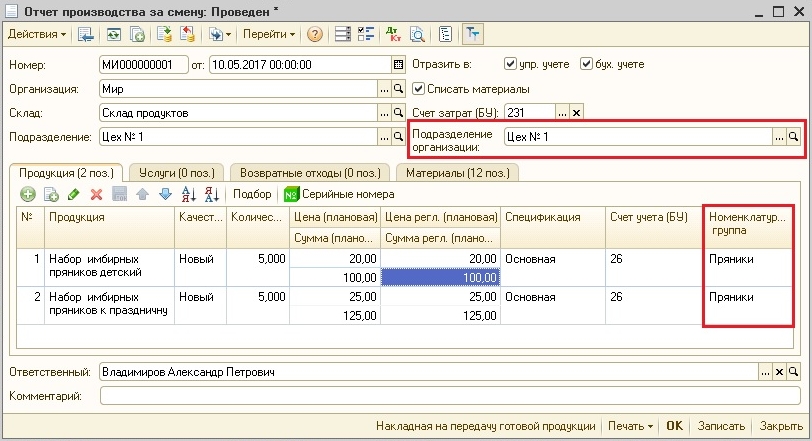
Task: Click the report sheet toolbar icon
Action: pyautogui.click(x=445, y=34)
